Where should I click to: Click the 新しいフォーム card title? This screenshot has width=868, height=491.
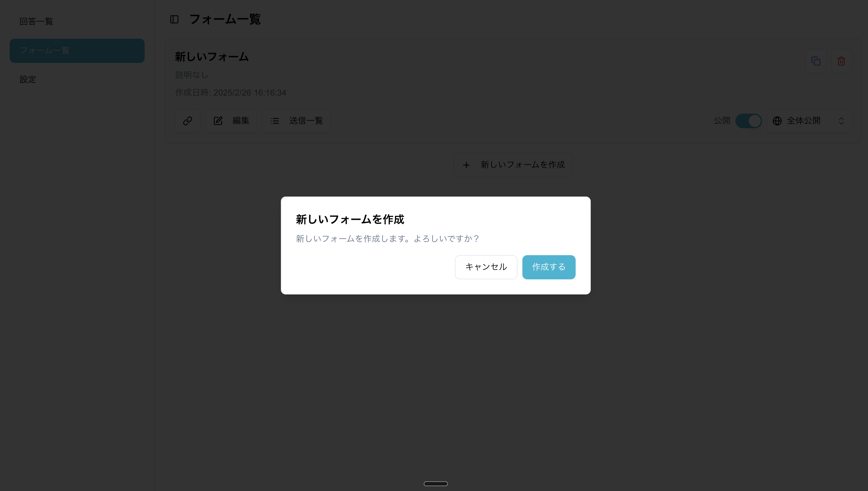click(212, 57)
